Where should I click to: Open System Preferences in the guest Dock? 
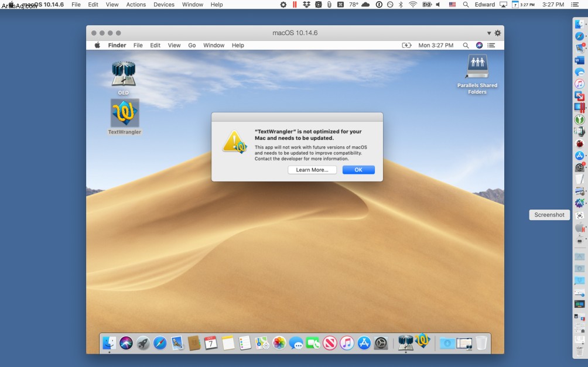coord(381,342)
